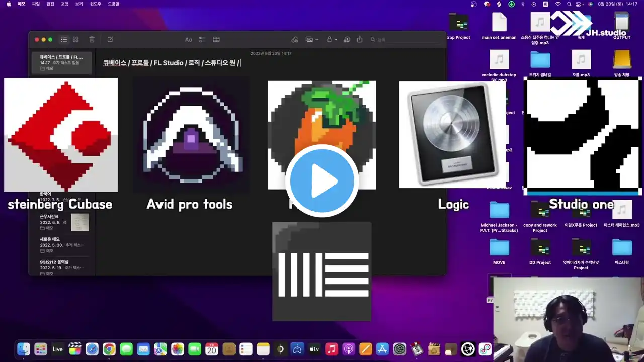644x362 pixels.
Task: Open Google Chrome from the Dock
Action: [109, 349]
